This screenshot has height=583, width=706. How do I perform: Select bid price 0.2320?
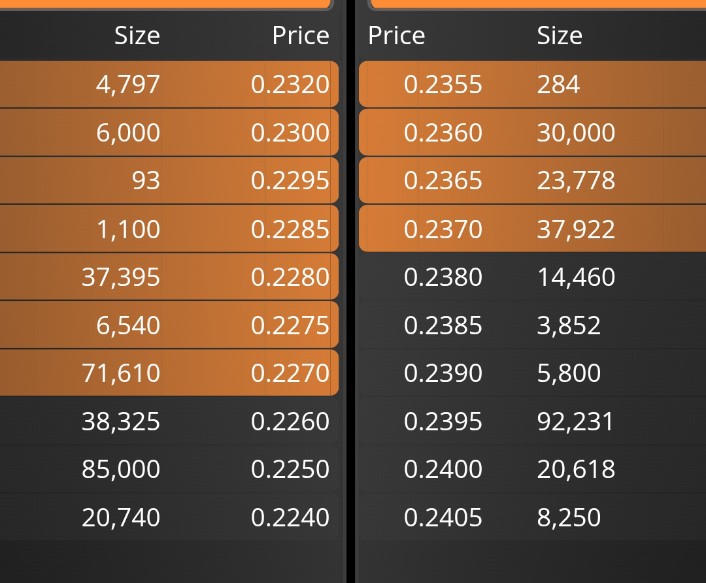(x=290, y=84)
